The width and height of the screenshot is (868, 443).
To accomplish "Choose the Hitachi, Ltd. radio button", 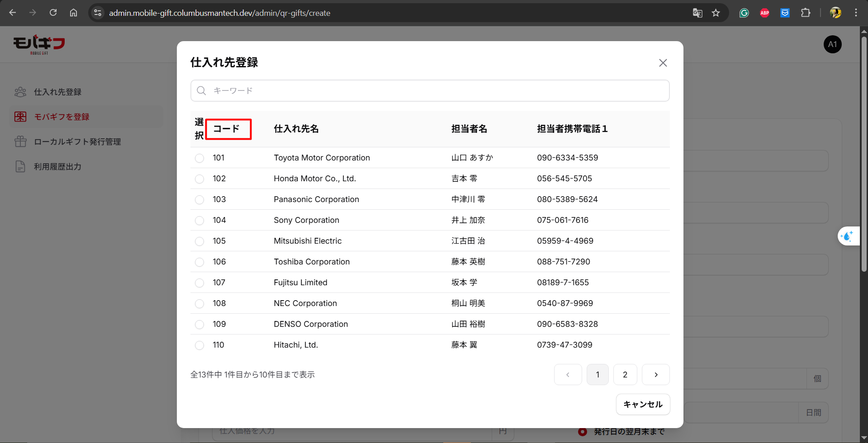I will [199, 345].
